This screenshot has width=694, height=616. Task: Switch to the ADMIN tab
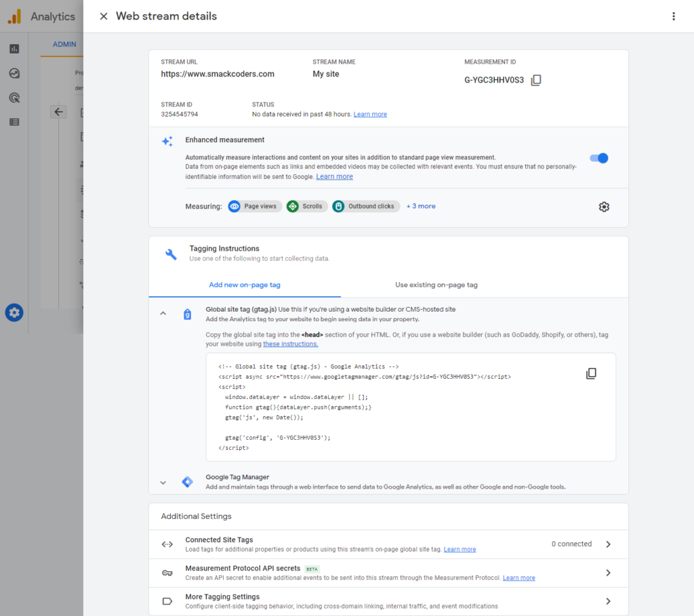click(64, 44)
